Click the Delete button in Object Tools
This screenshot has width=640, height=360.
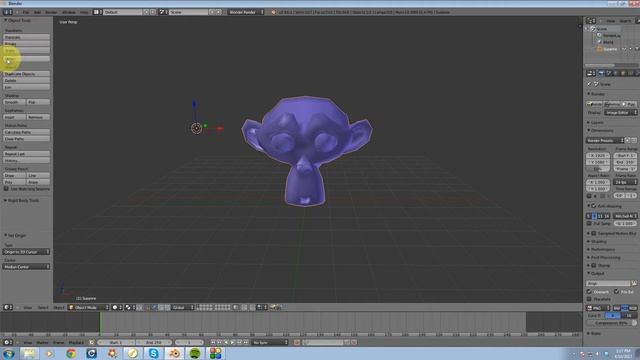click(x=26, y=80)
